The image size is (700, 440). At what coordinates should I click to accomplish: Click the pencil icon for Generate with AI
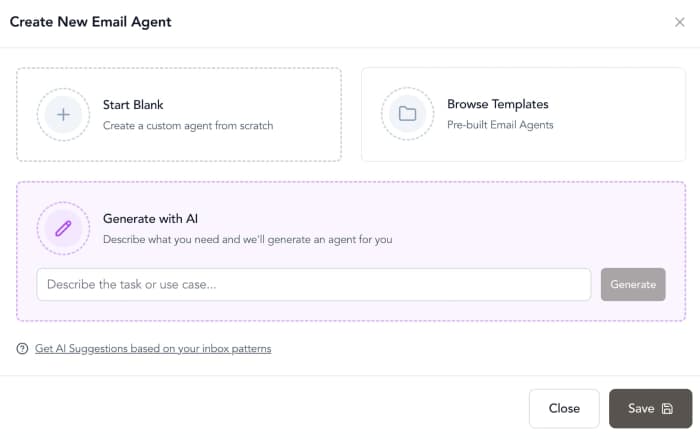63,228
